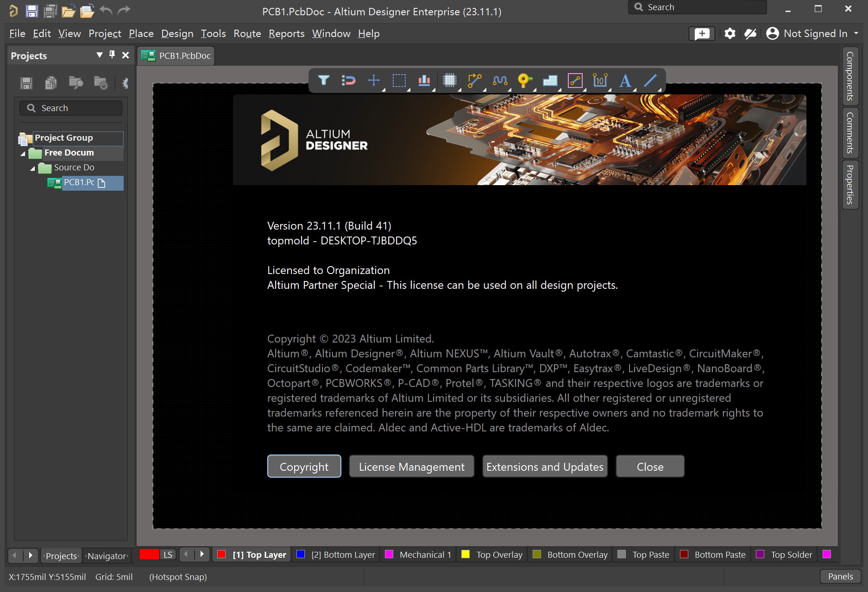
Task: Click the disconnected cloud icon
Action: tap(750, 33)
